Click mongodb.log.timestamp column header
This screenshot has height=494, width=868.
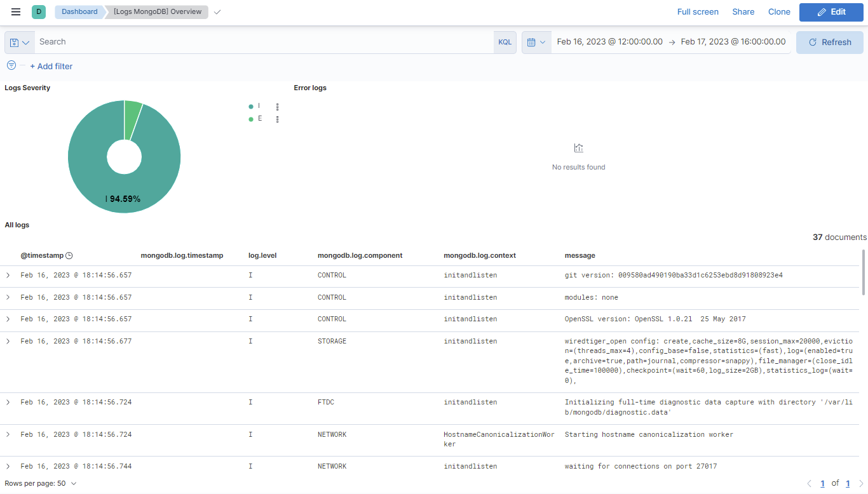pyautogui.click(x=182, y=255)
